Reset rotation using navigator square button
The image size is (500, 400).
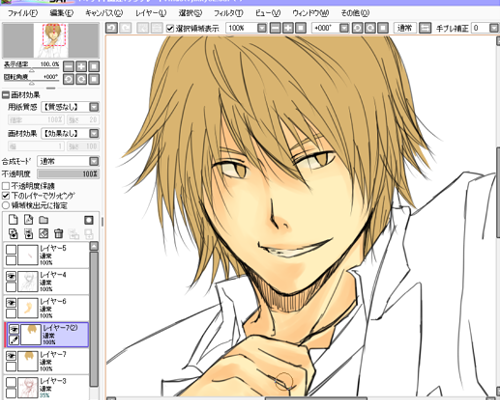click(94, 79)
